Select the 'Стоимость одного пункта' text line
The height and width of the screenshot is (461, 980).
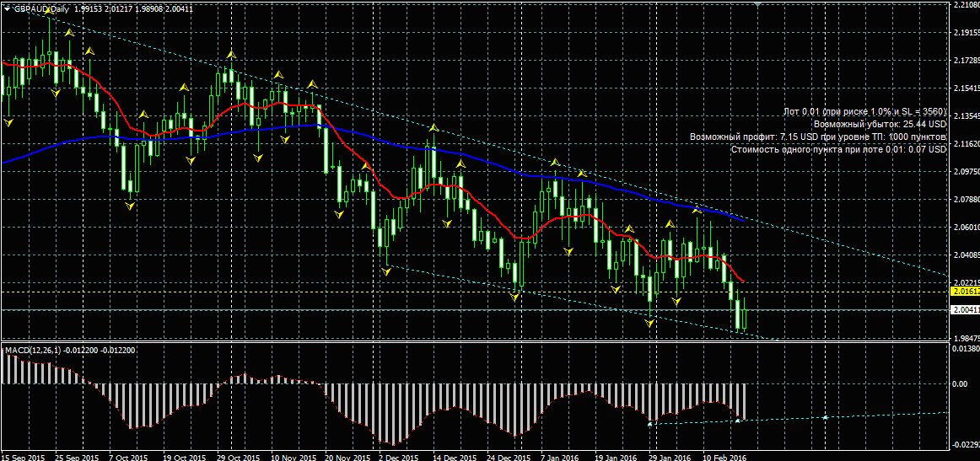coord(839,149)
